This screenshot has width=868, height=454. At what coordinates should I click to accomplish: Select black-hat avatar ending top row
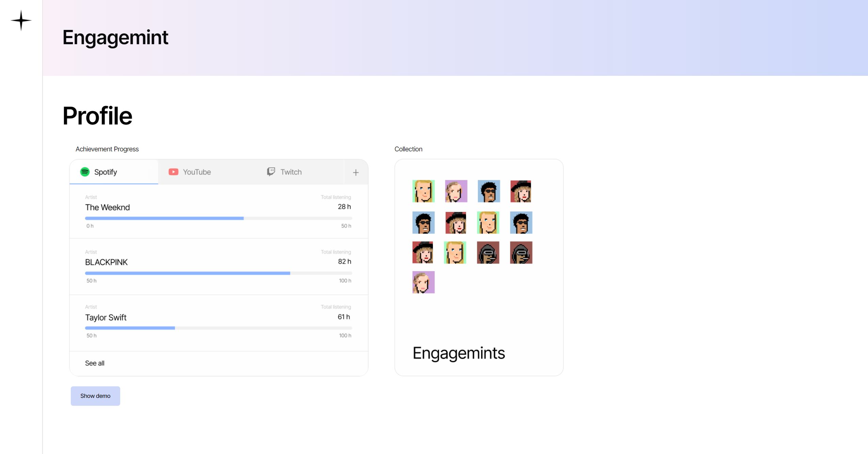tap(521, 191)
